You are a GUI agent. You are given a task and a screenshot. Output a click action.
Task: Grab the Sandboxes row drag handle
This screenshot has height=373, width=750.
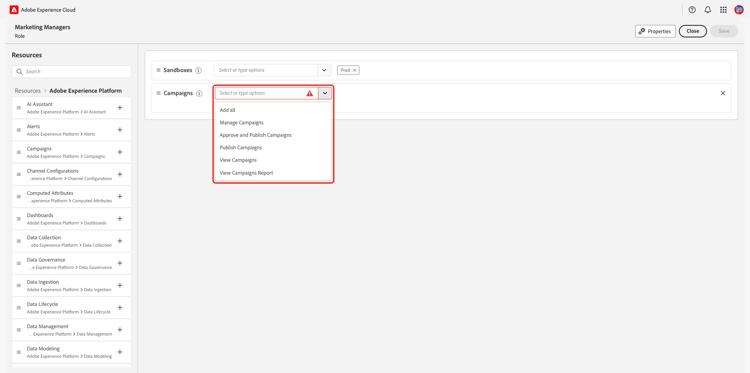pos(158,70)
